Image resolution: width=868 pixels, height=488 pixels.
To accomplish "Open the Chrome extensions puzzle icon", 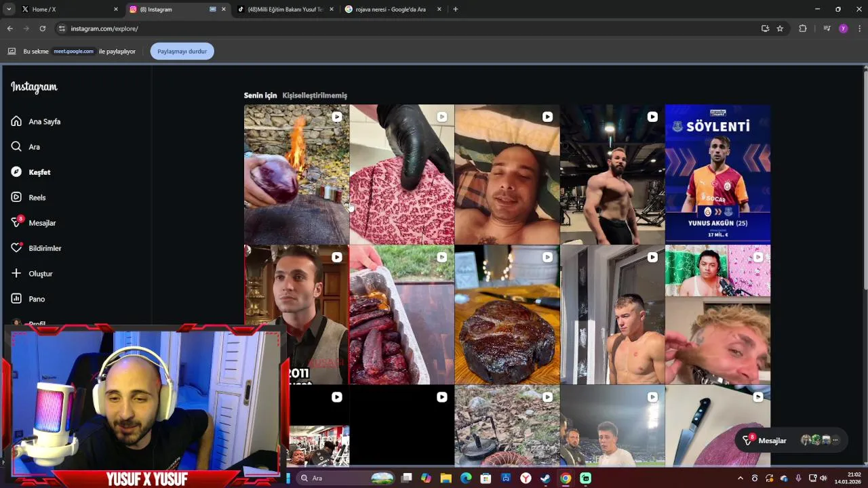I will tap(803, 28).
